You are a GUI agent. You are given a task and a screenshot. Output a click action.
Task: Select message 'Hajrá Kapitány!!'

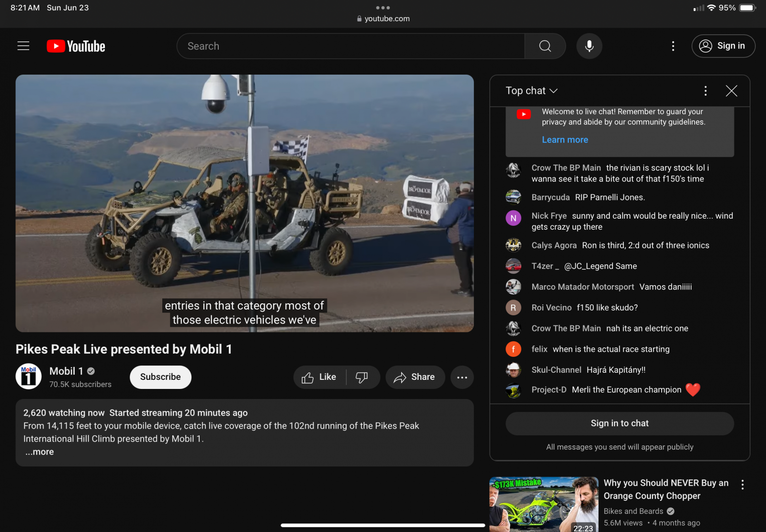(616, 370)
